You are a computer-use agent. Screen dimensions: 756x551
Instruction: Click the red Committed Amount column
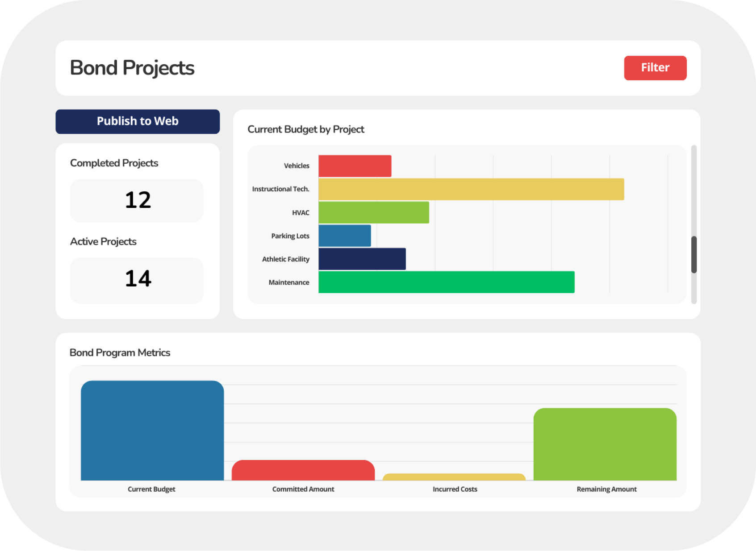[x=303, y=470]
